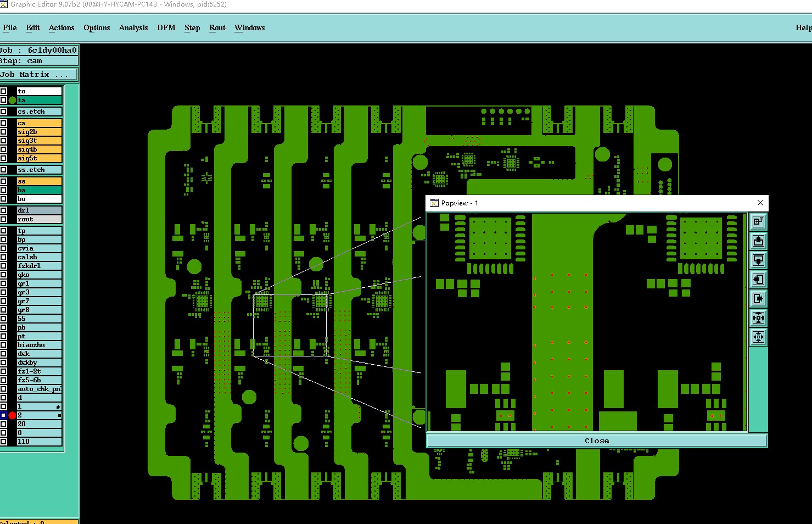Select the gm3 layer name
Image resolution: width=812 pixels, height=524 pixels.
39,292
